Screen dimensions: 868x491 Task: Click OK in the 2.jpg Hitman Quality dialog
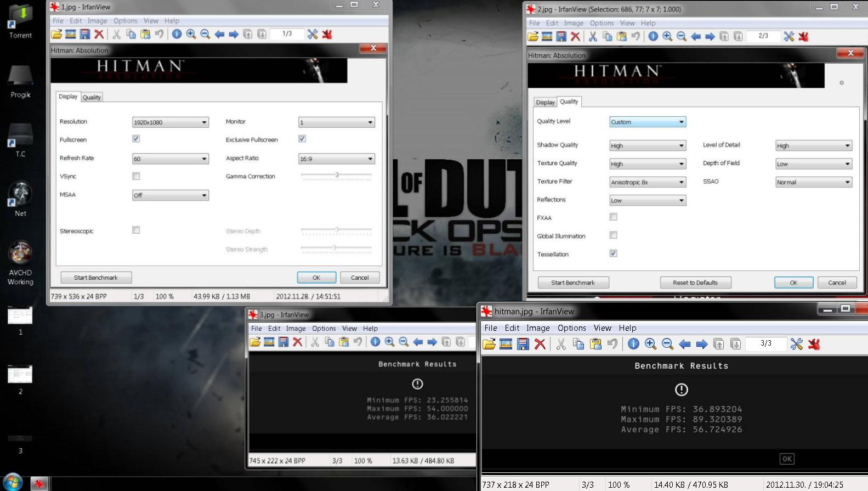pyautogui.click(x=793, y=283)
